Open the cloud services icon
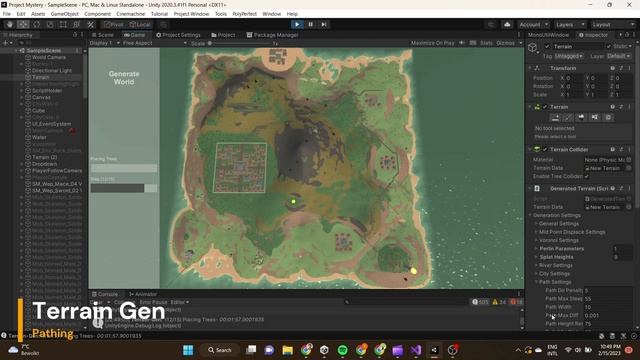Screen dimensions: 640x360 507,24
